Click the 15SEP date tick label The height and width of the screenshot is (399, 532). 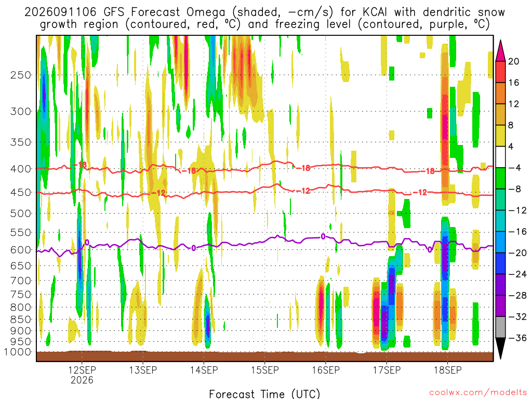(x=264, y=370)
